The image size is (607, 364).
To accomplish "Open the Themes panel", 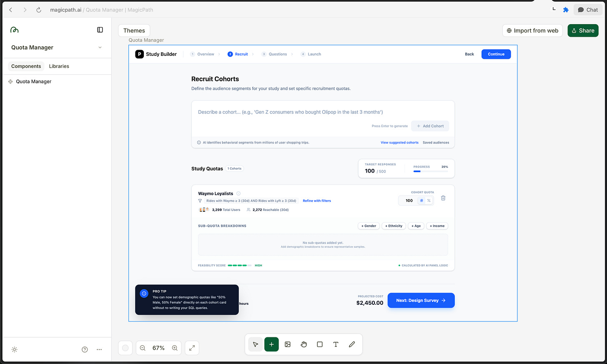I will (x=134, y=30).
